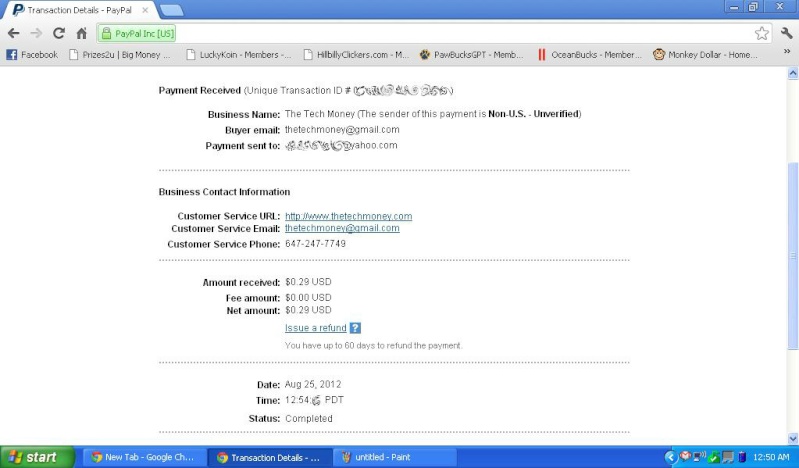The image size is (799, 468).
Task: Switch to New Tab - Google Chrome taskbar item
Action: 145,457
